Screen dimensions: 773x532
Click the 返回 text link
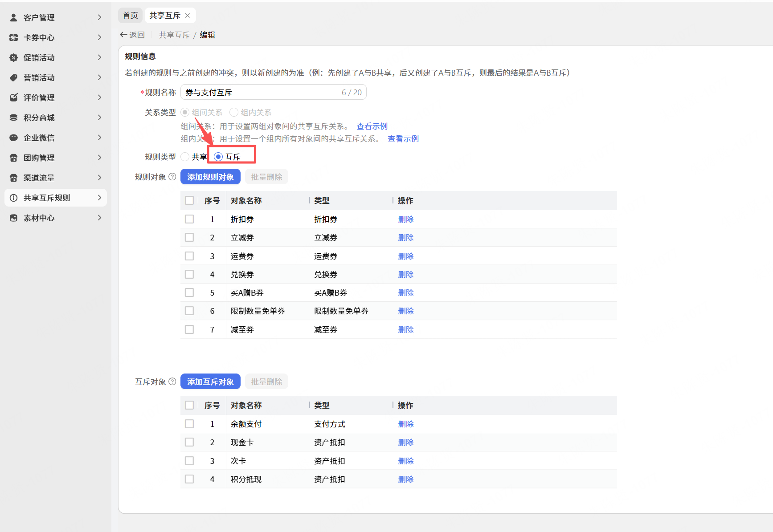137,35
